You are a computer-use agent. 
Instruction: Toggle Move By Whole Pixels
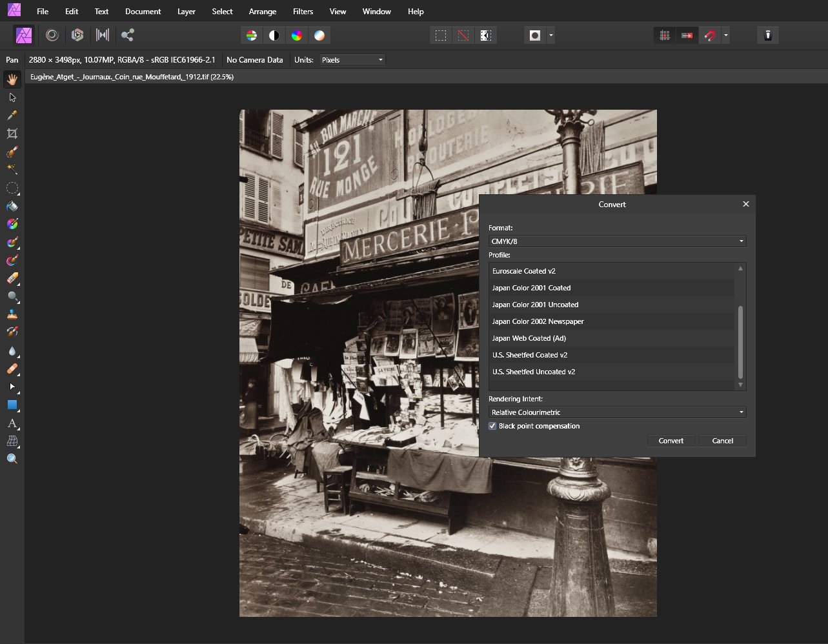pos(687,35)
